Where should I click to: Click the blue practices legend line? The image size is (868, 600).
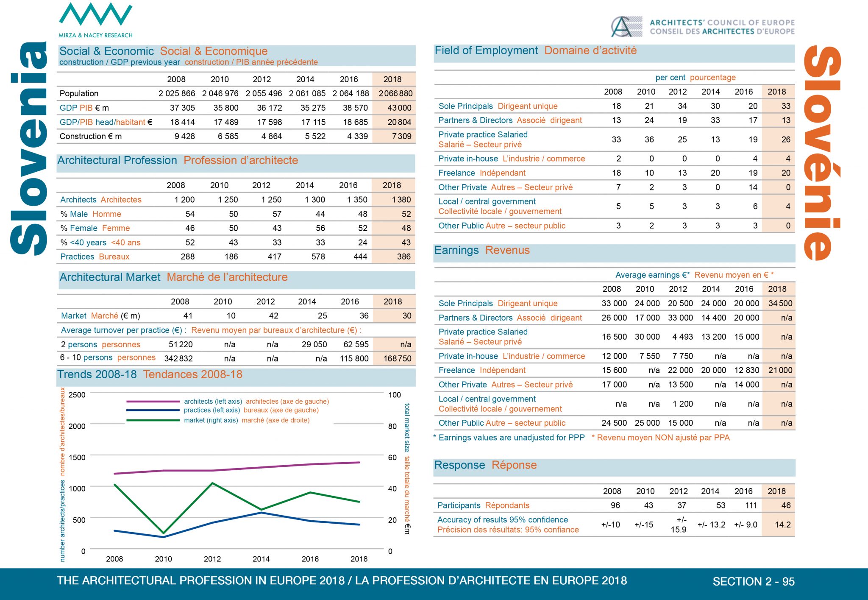click(153, 410)
